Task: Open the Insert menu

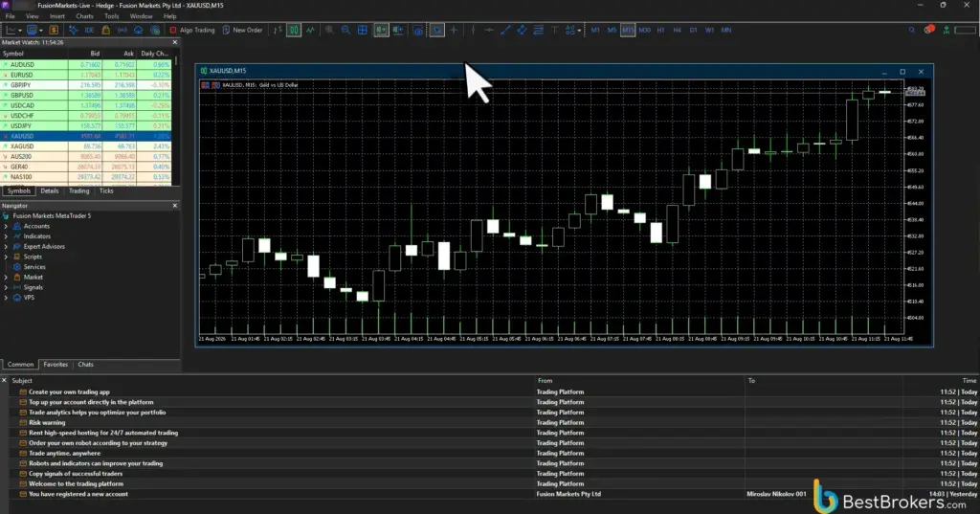Action: (x=56, y=16)
